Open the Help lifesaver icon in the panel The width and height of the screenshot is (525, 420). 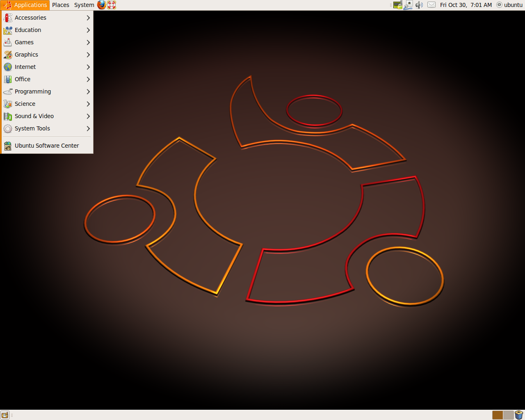click(112, 5)
